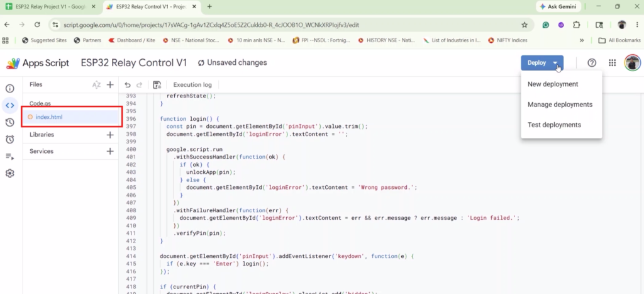Open Project History clock icon
This screenshot has width=644, height=294.
[10, 123]
